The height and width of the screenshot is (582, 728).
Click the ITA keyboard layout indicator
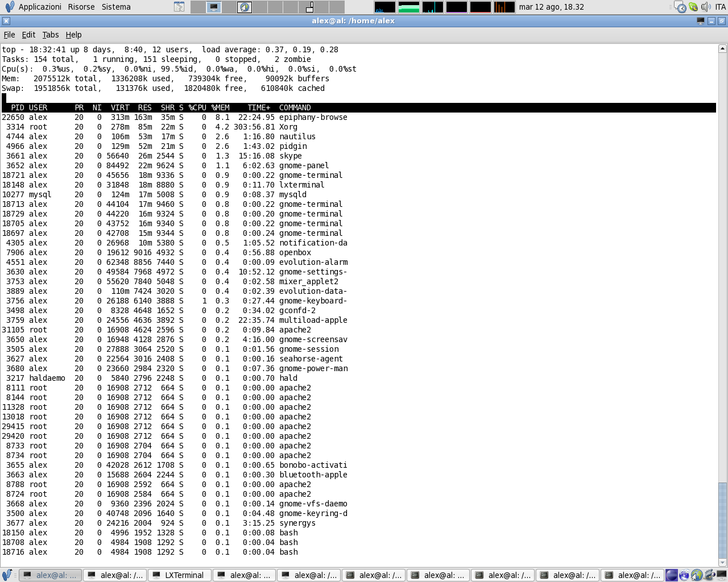coord(720,7)
